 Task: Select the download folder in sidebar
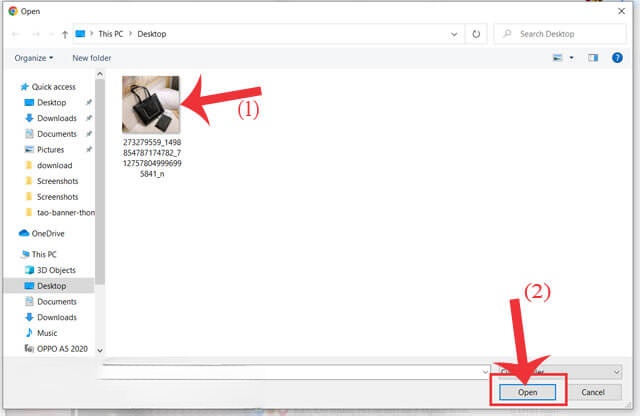click(x=54, y=165)
